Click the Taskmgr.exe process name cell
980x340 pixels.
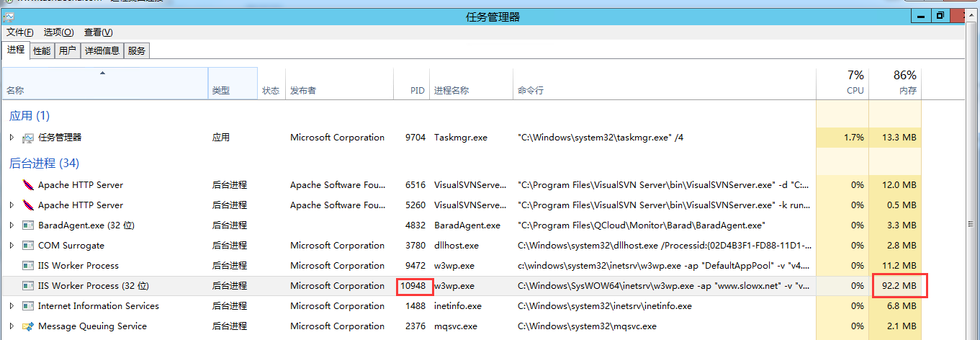click(x=461, y=138)
